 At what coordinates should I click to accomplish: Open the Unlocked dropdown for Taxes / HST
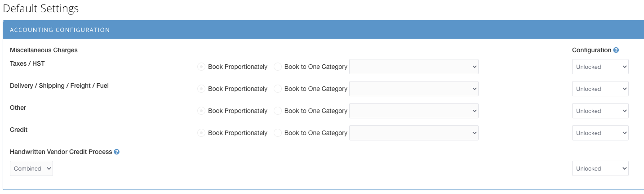(x=600, y=67)
